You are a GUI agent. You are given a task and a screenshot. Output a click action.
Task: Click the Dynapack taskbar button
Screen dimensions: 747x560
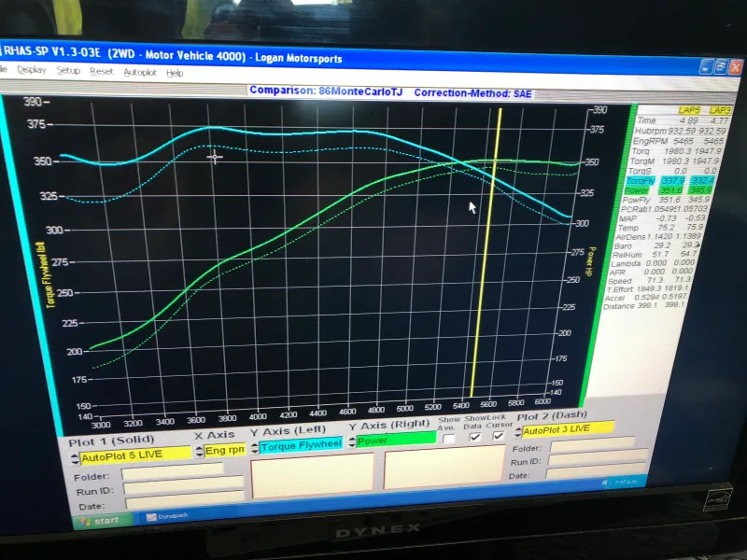click(166, 516)
